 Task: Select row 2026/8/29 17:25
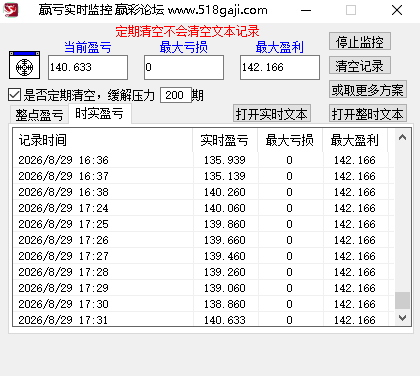[x=203, y=224]
